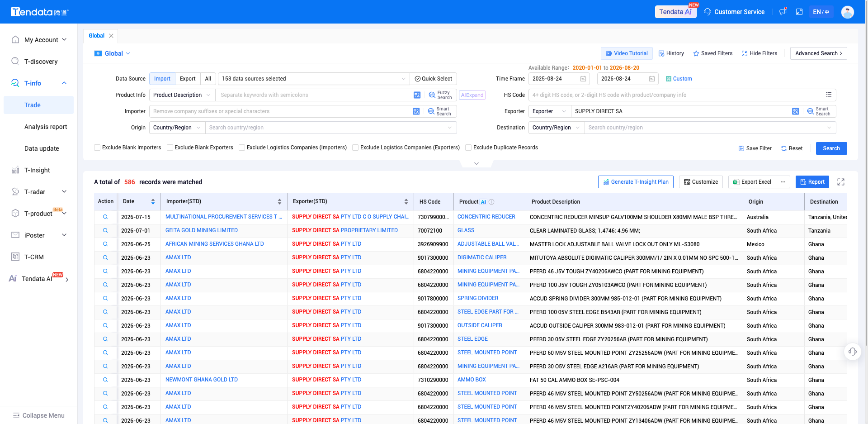
Task: Sort by the Importer(STD) column
Action: (x=279, y=202)
